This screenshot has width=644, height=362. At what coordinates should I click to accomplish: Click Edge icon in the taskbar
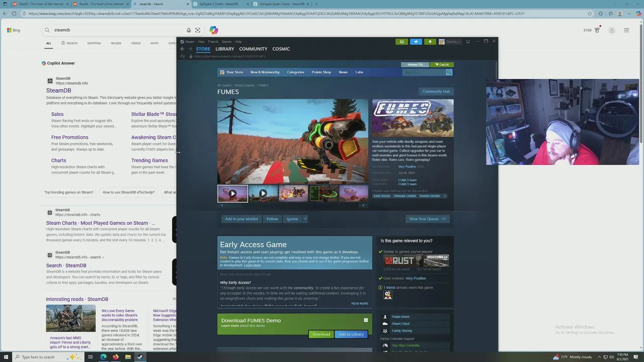(103, 357)
